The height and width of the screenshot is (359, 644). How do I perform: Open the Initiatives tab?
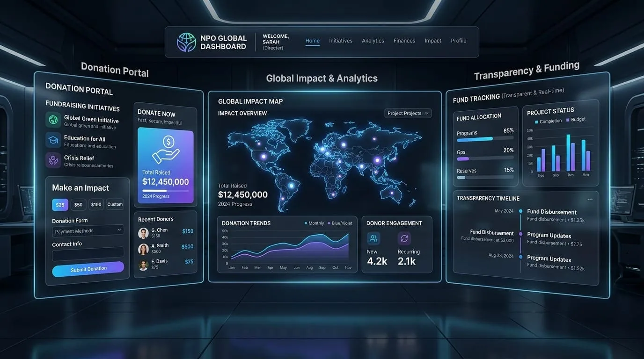pos(341,41)
